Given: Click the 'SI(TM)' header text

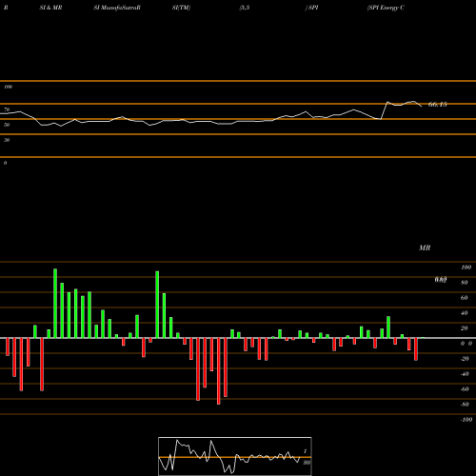Looking at the screenshot, I should click(181, 8).
